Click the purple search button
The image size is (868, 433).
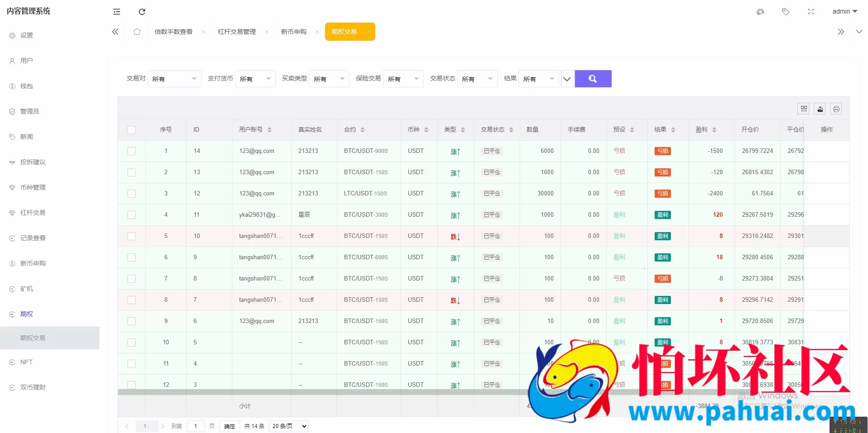(593, 79)
